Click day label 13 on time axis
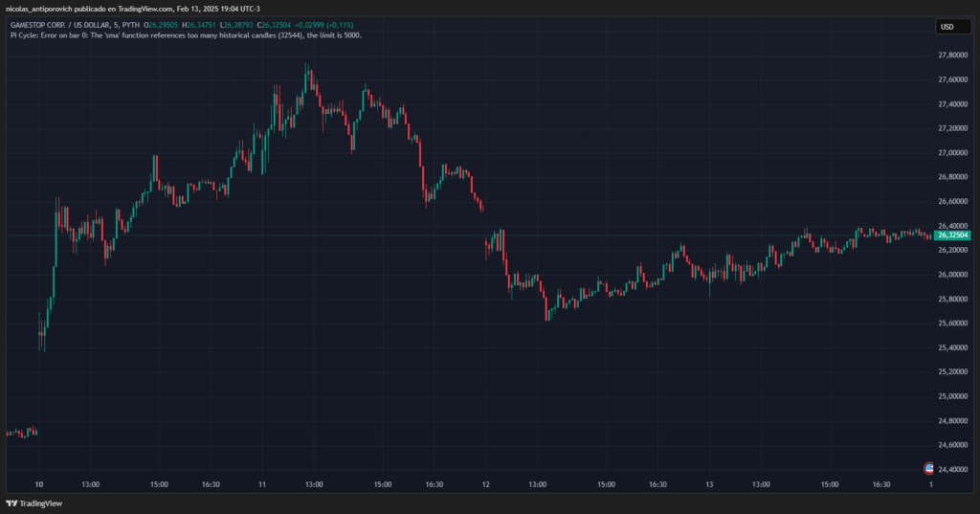 pos(709,484)
